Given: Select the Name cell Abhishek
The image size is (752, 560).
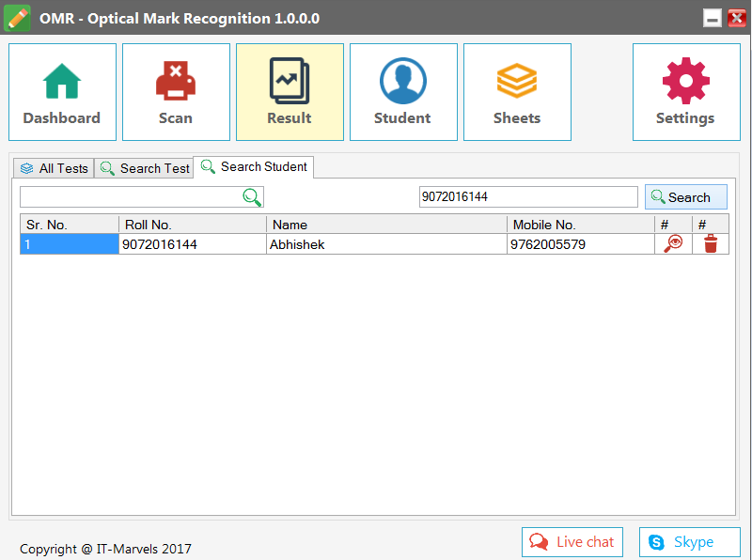Looking at the screenshot, I should click(386, 244).
